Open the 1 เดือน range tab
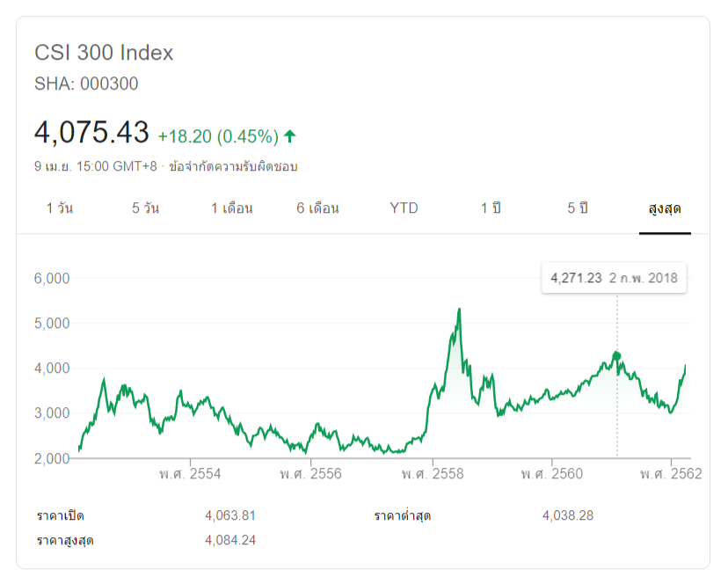Viewport: 728px width, 584px height. [x=232, y=208]
